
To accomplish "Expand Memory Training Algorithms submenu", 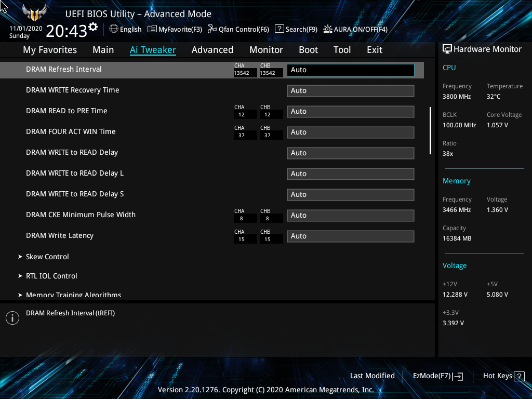I will coord(73,295).
